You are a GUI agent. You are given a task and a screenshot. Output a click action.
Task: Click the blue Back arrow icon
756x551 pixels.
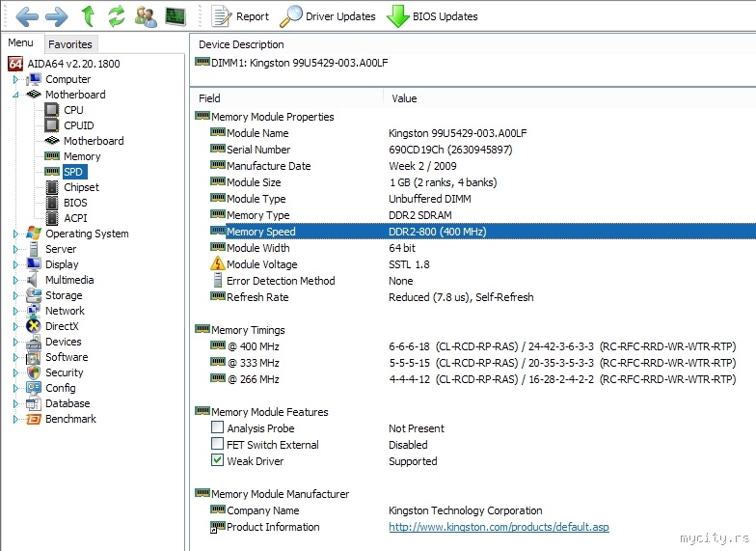pos(27,17)
